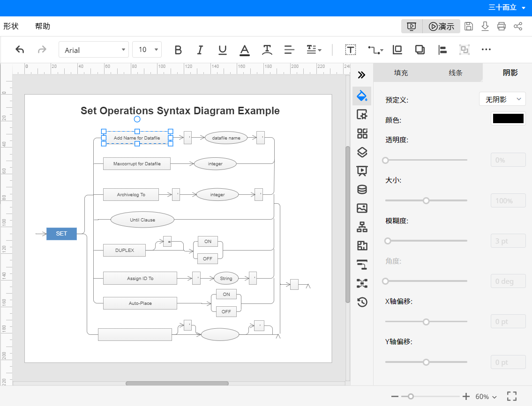Open the font color tool
Viewport: 532px width, 406px height.
(x=244, y=50)
